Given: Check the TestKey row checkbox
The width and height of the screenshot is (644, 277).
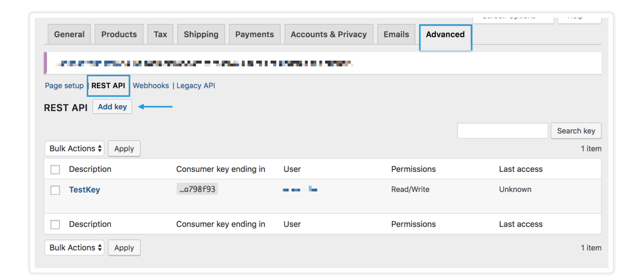Looking at the screenshot, I should pos(55,190).
